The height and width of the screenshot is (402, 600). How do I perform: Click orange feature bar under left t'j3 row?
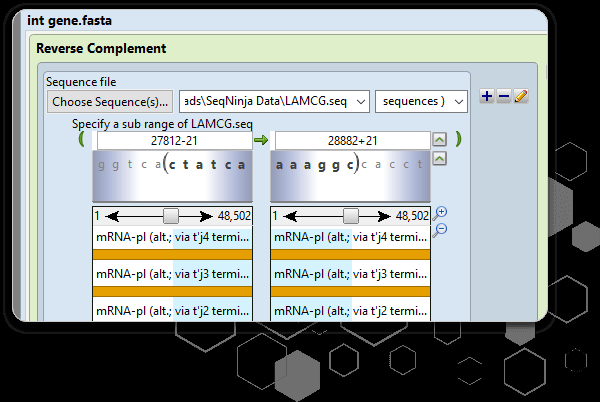point(172,292)
